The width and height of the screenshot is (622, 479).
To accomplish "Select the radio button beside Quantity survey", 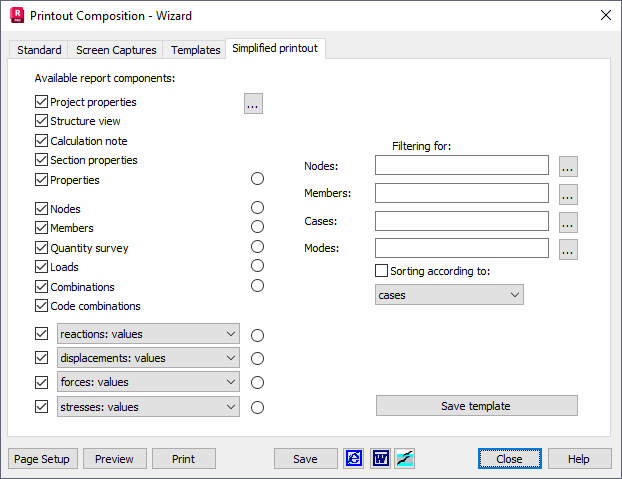I will (x=257, y=247).
